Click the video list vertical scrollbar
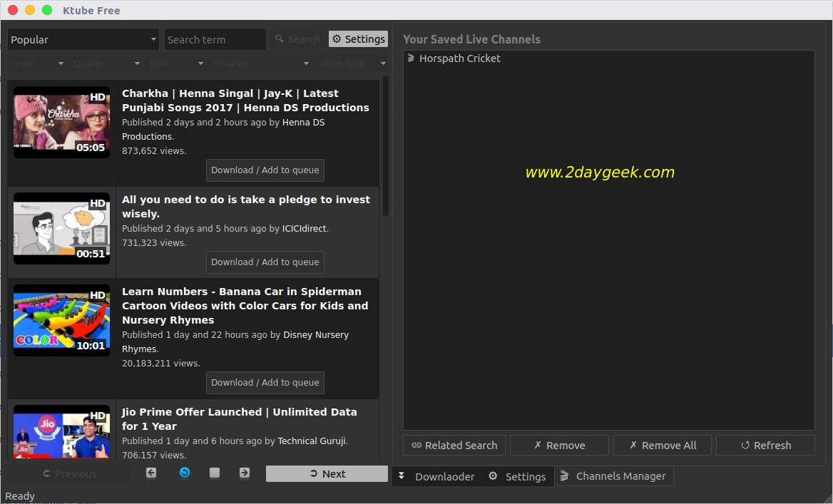The height and width of the screenshot is (504, 833). pyautogui.click(x=386, y=146)
